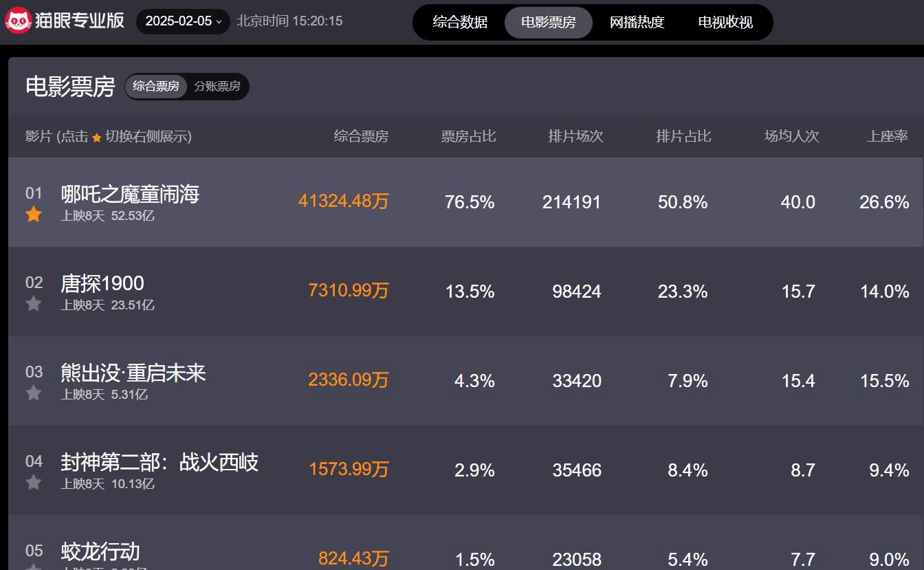Open the movie 唐探1900
Viewport: 924px width, 570px height.
click(102, 283)
